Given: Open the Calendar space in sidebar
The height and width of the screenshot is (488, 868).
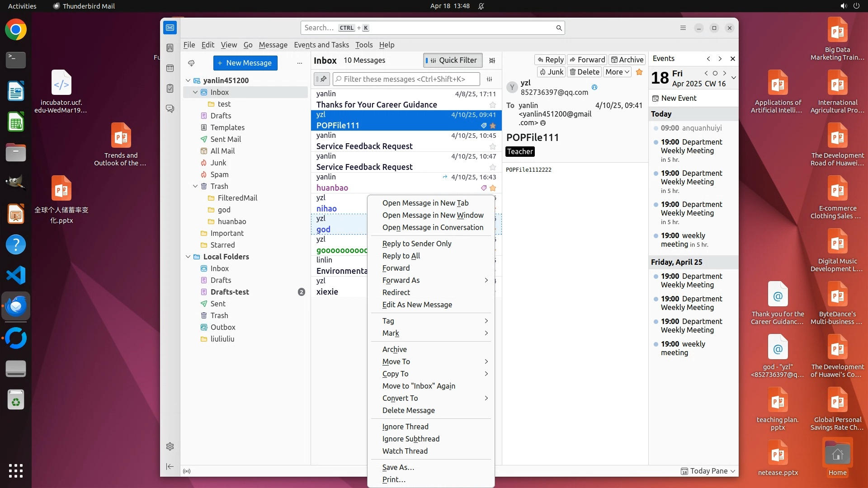Looking at the screenshot, I should tap(170, 68).
